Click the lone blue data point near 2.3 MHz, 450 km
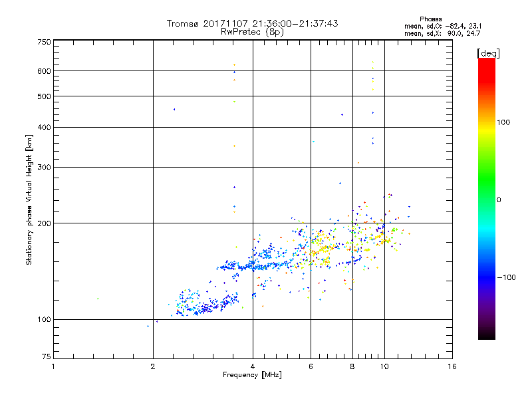532x399 pixels. 174,109
